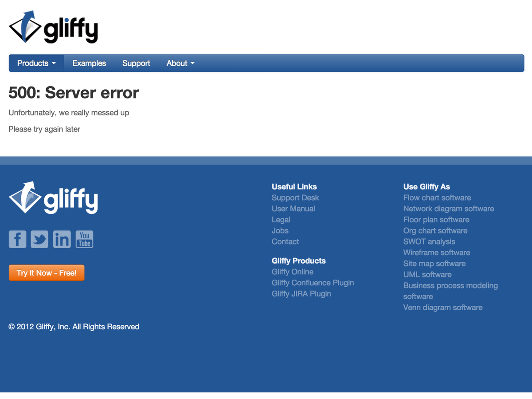The image size is (532, 399).
Task: Click the 'Gliffy Products' heading
Action: tap(299, 261)
